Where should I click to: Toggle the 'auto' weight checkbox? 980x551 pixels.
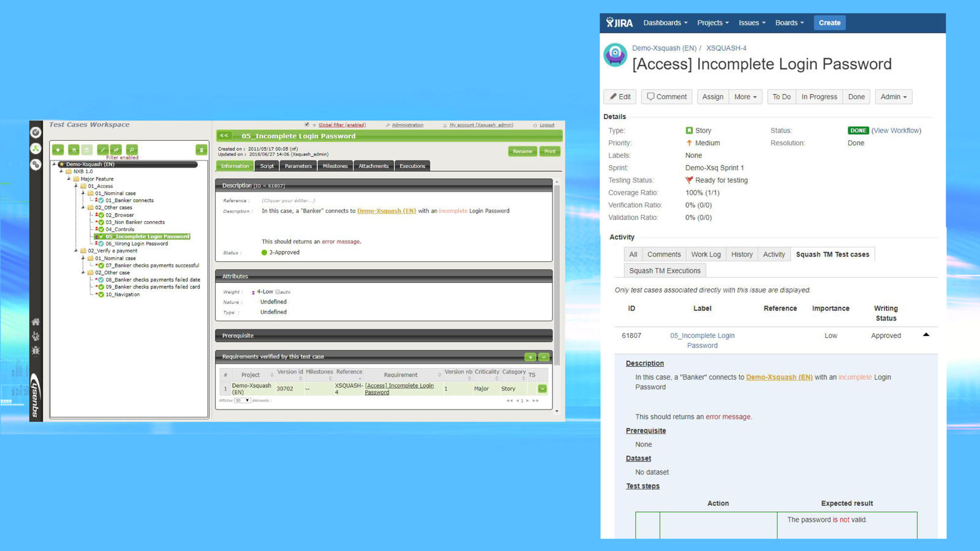[277, 292]
